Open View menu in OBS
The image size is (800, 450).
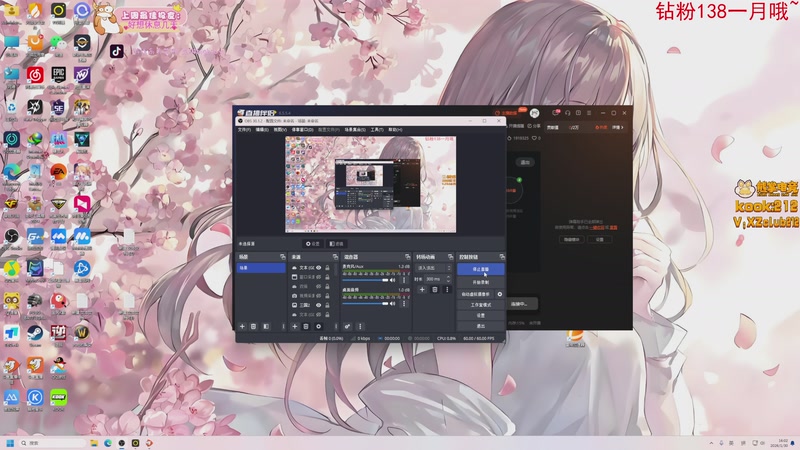point(280,130)
